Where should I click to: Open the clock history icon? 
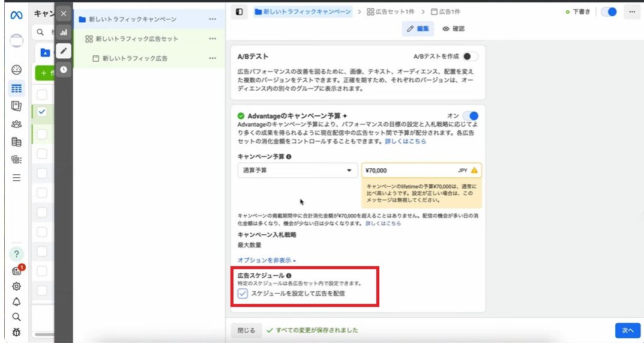point(64,70)
